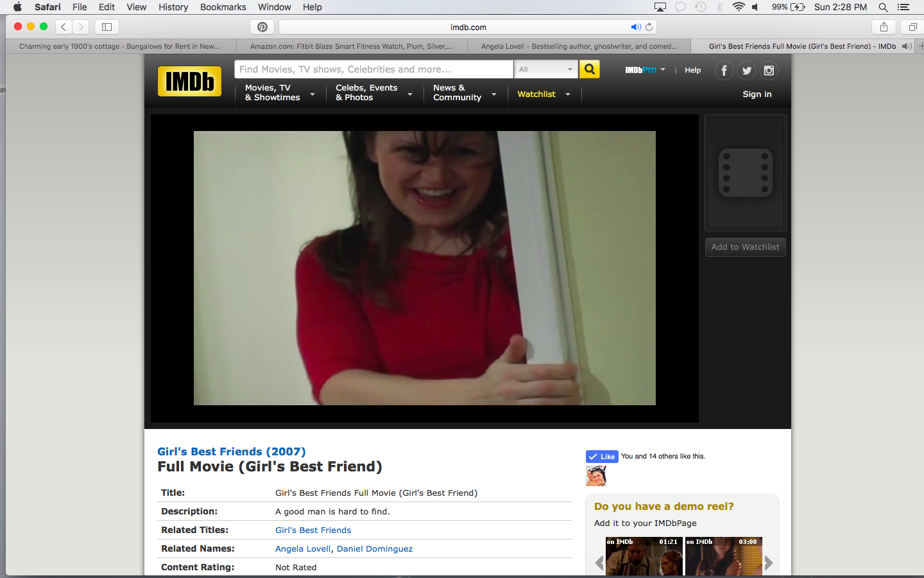Open IMDb Instagram page icon
Viewport: 924px width, 578px height.
coord(769,71)
